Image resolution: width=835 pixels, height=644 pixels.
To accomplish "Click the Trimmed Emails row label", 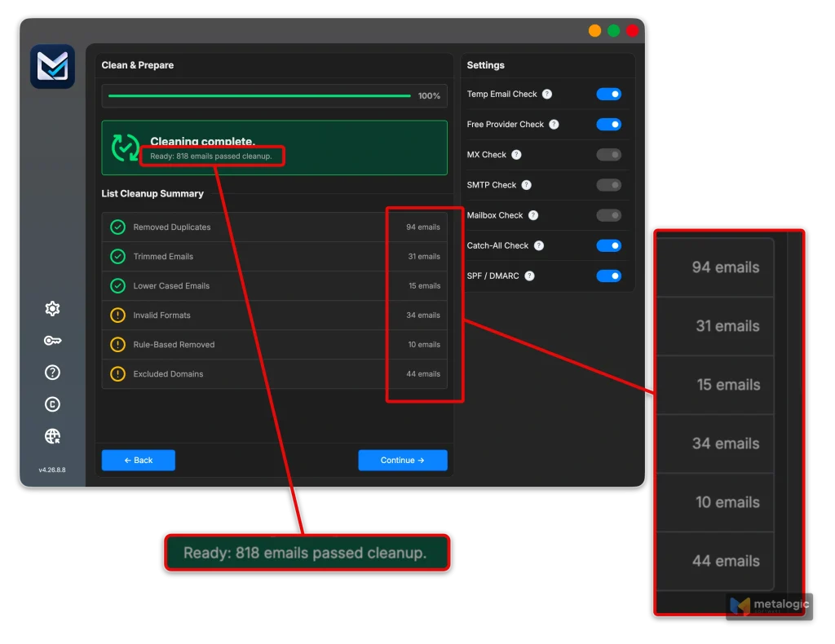I will [163, 257].
